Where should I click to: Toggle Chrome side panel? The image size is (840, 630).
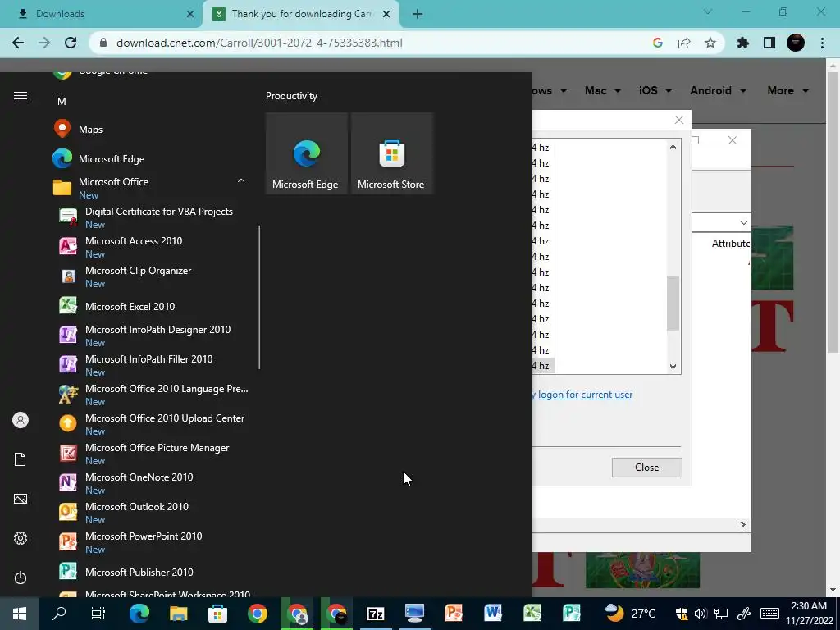pyautogui.click(x=769, y=43)
